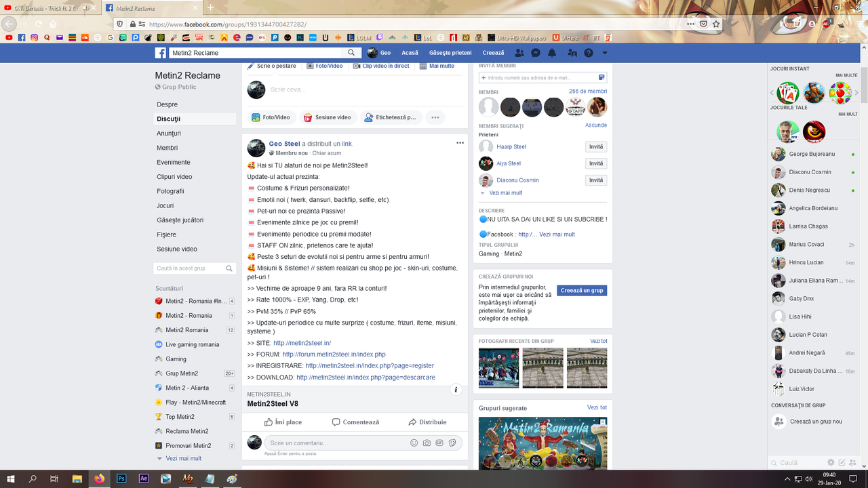868x488 pixels.
Task: Open a new Firefox tab
Action: click(x=210, y=7)
